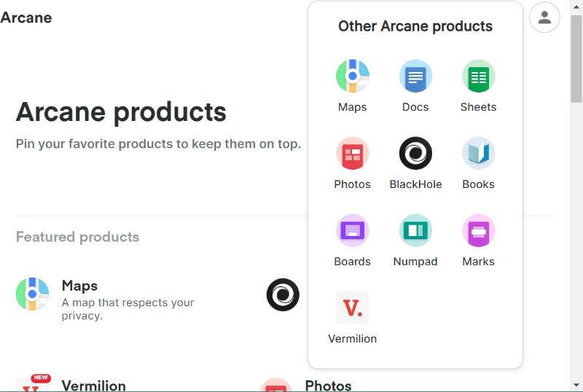Launch Sheets from the products grid
This screenshot has height=392, width=583.
[478, 77]
